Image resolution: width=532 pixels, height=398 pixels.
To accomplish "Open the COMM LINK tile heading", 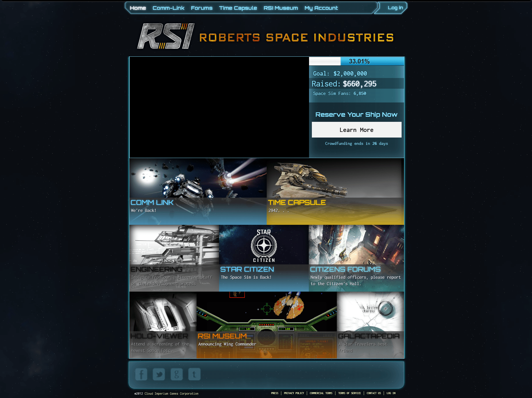I will click(152, 202).
